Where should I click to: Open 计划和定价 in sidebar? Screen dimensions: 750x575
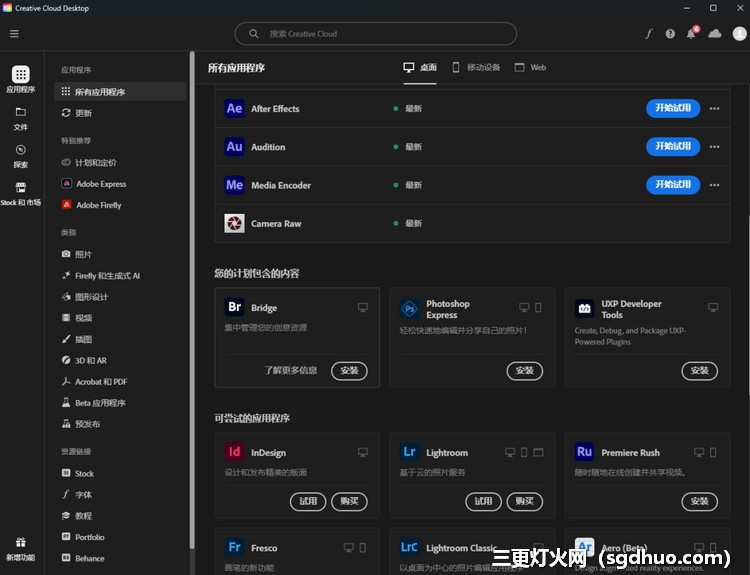[89, 163]
